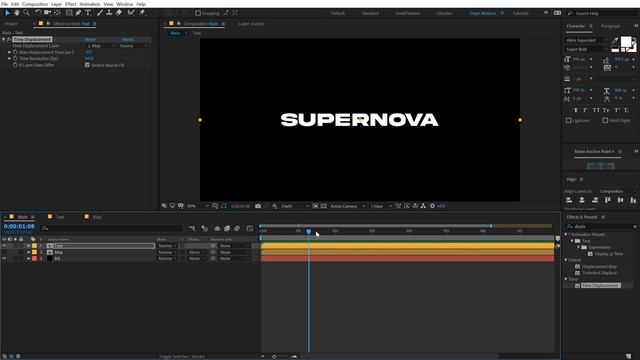Switch to the Map timeline tab
Image resolution: width=640 pixels, height=360 pixels.
(97, 217)
